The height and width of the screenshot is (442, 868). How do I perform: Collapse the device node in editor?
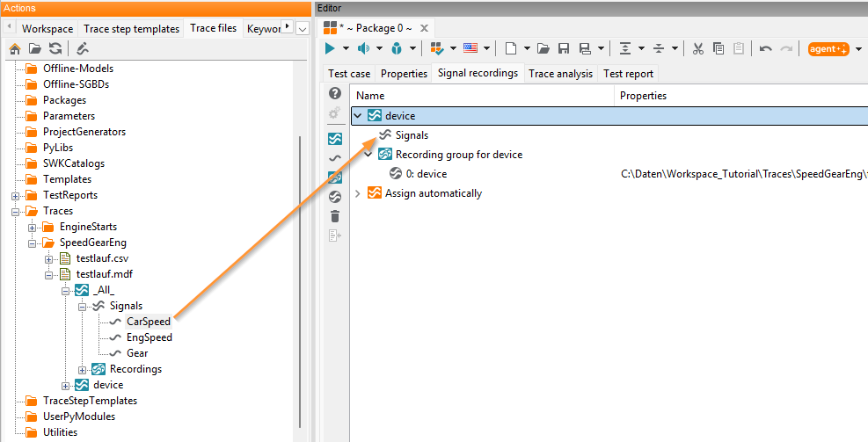pos(358,116)
